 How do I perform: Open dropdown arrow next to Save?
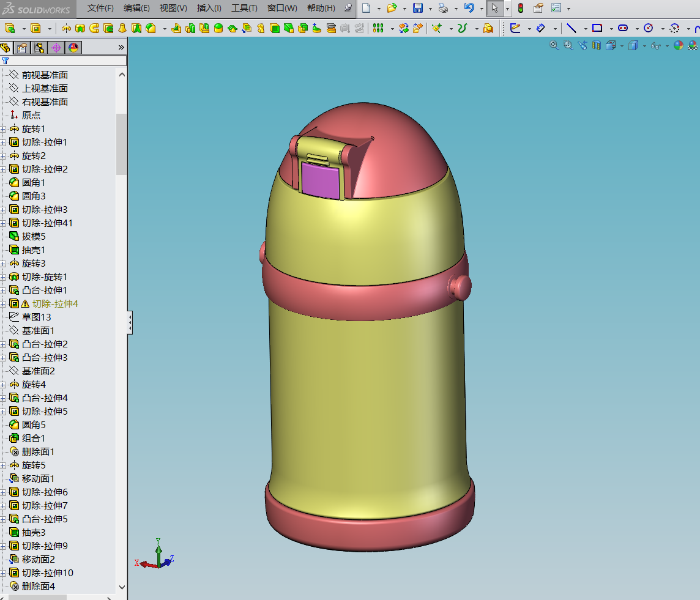pos(430,9)
